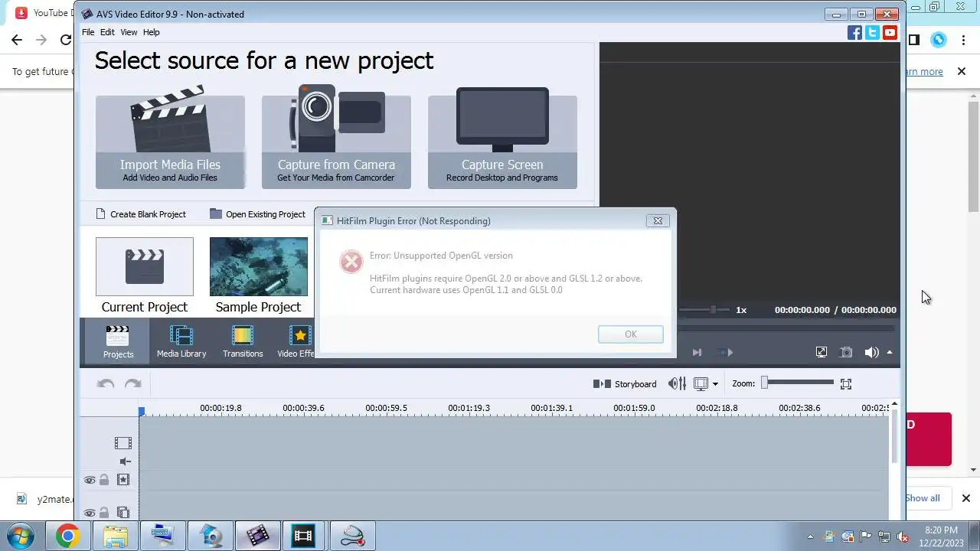
Task: Collapse timeline using arrow above scrollbar
Action: pyautogui.click(x=893, y=404)
